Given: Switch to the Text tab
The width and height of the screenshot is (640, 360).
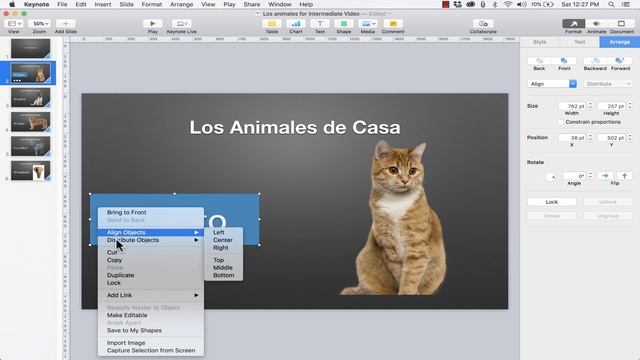Looking at the screenshot, I should pos(580,42).
